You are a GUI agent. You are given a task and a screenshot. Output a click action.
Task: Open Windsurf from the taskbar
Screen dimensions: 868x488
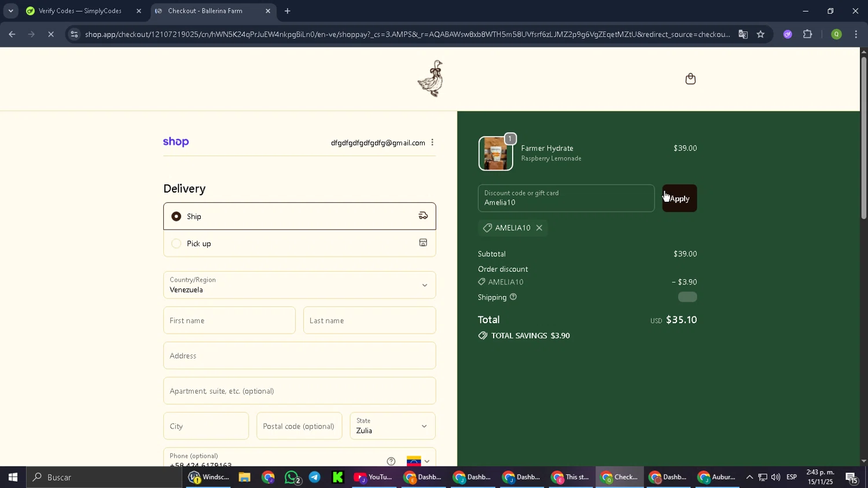pos(209,477)
